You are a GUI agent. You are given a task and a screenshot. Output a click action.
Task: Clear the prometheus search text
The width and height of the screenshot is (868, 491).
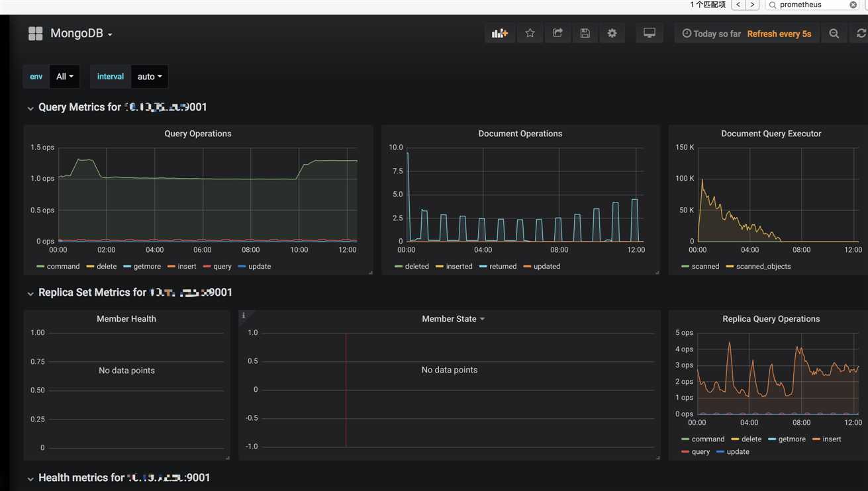pos(853,5)
